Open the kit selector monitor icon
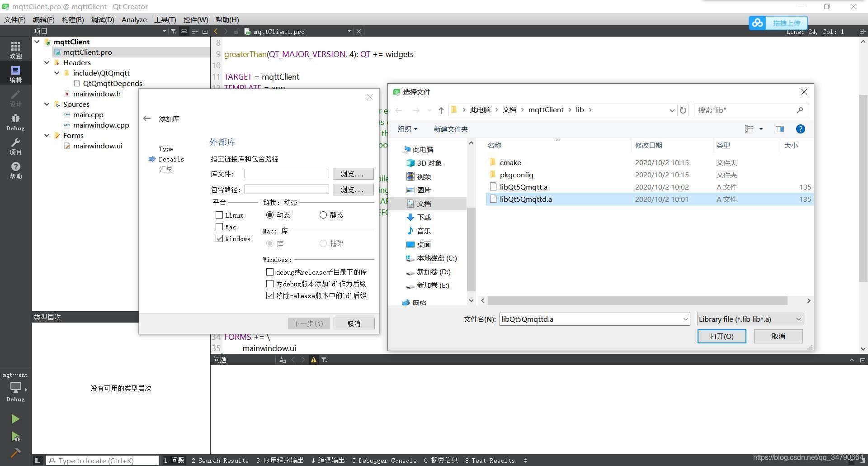868x466 pixels. pyautogui.click(x=15, y=387)
